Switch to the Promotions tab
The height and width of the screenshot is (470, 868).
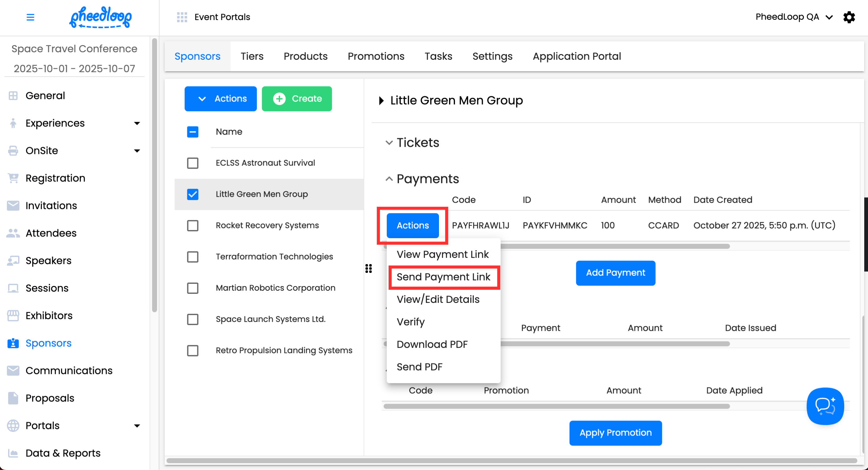click(376, 56)
